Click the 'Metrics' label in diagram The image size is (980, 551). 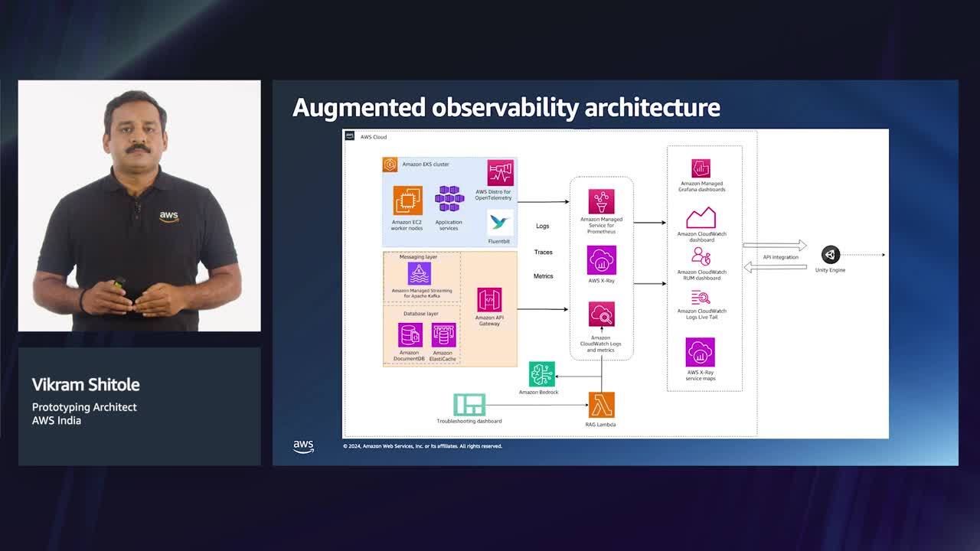[x=543, y=276]
